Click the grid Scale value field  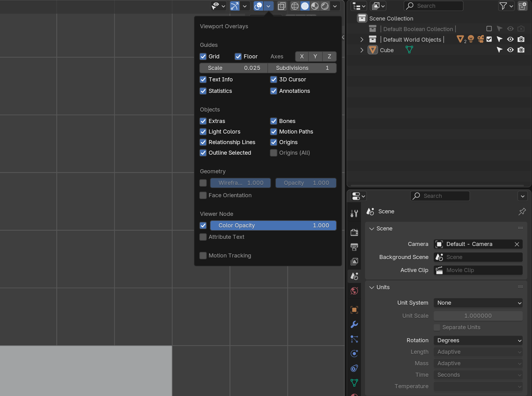pyautogui.click(x=234, y=68)
